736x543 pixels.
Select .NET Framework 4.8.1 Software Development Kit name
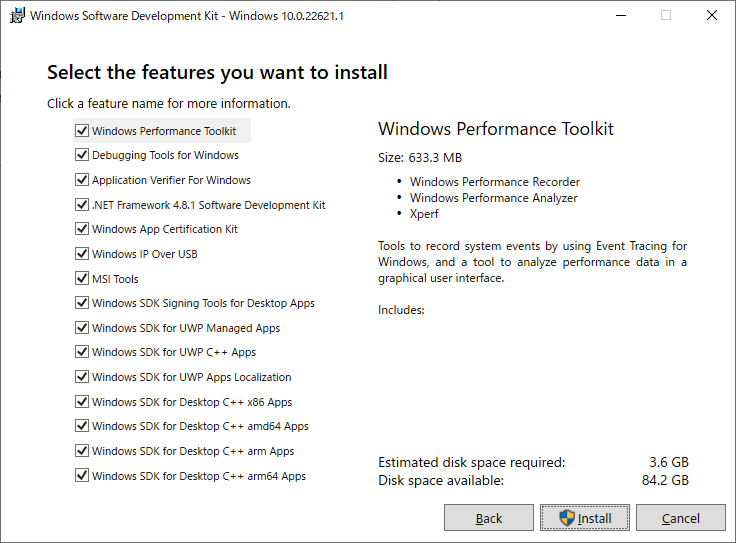208,205
